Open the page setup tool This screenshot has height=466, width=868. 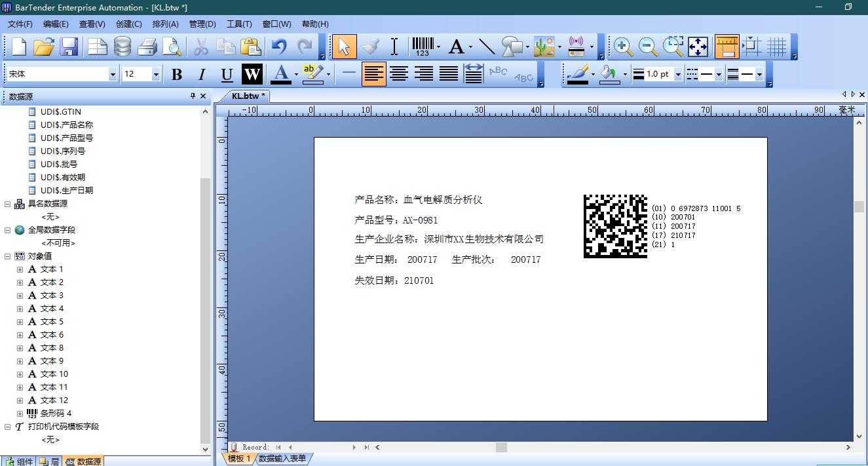click(98, 47)
